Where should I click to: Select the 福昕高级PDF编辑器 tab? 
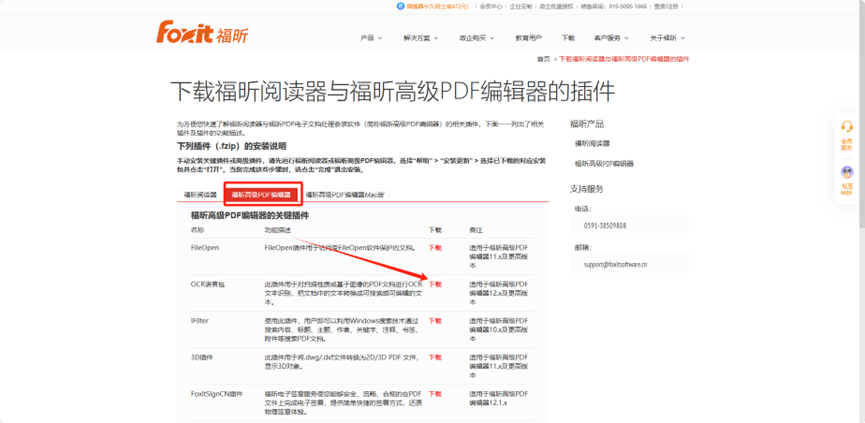[261, 195]
